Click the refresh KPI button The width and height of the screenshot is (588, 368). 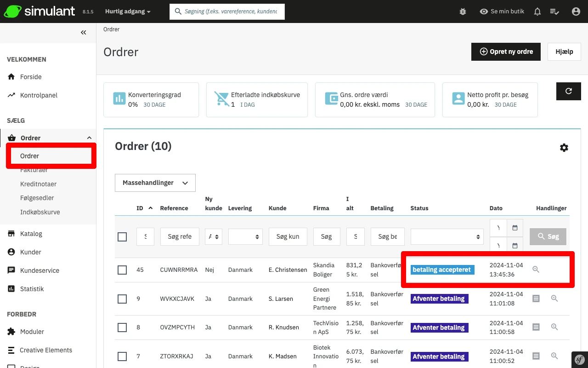pyautogui.click(x=568, y=91)
